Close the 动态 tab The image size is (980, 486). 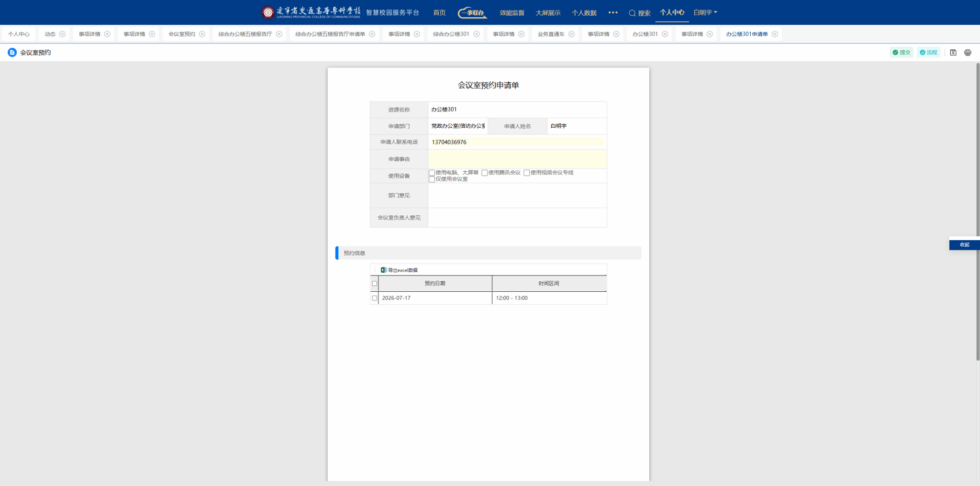pyautogui.click(x=62, y=34)
